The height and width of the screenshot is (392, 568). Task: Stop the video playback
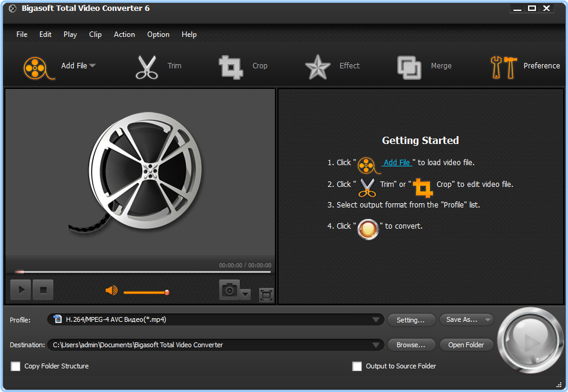tap(43, 290)
